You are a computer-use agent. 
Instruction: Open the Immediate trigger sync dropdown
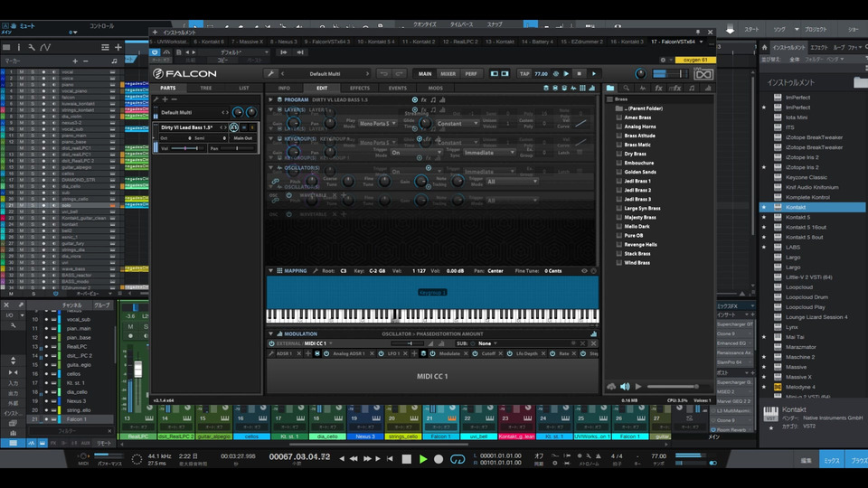pos(489,153)
